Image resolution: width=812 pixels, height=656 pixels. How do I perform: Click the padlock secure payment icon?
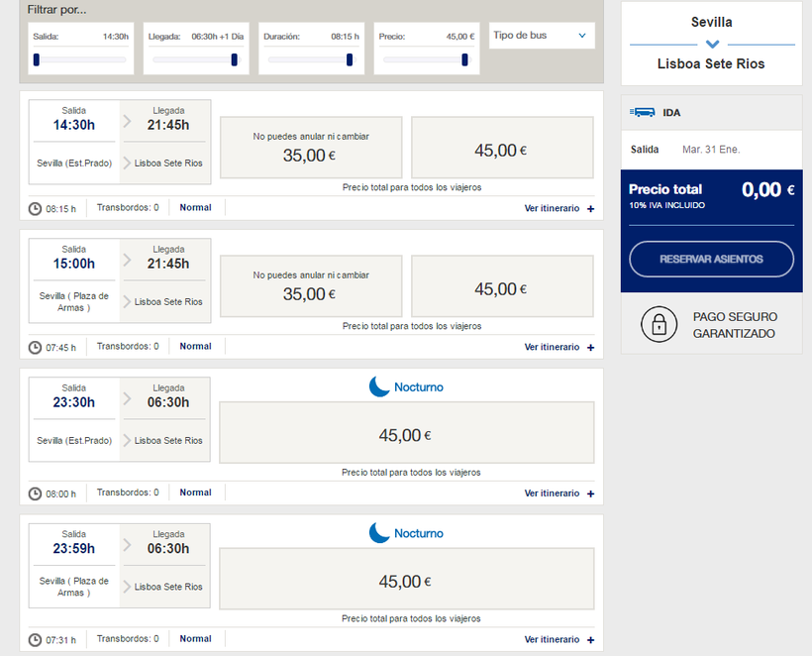pyautogui.click(x=659, y=325)
